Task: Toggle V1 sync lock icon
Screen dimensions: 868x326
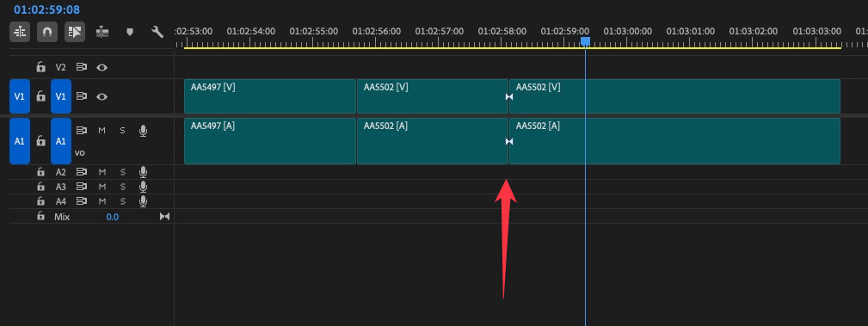Action: pyautogui.click(x=82, y=96)
